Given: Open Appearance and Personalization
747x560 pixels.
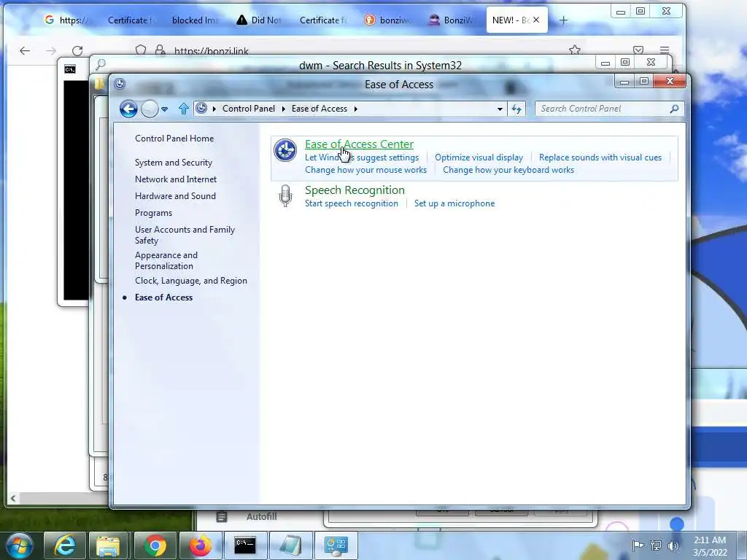Looking at the screenshot, I should point(166,260).
